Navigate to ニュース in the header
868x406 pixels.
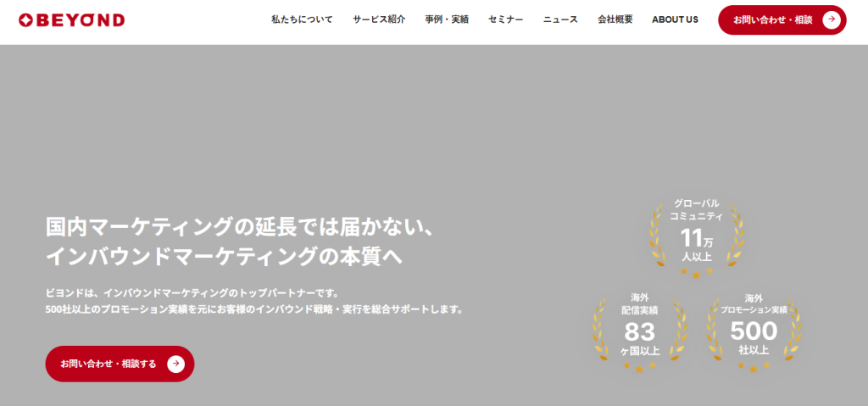560,19
